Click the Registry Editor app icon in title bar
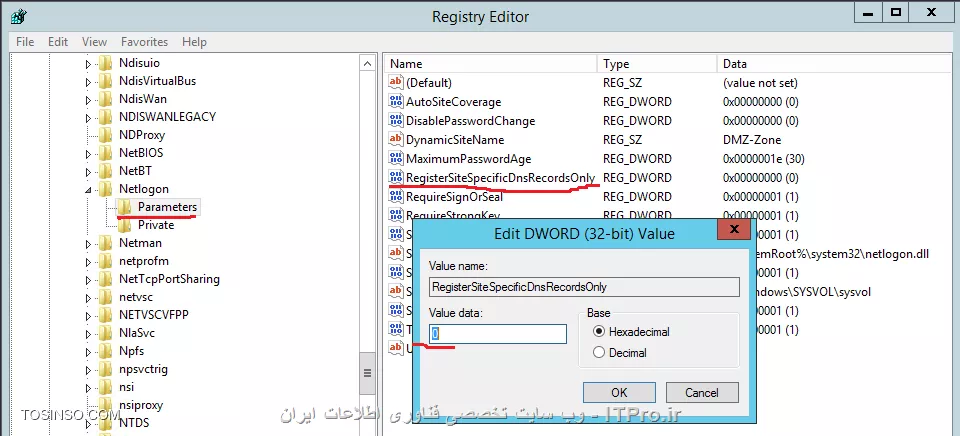Screen dimensions: 960x436 pos(17,15)
